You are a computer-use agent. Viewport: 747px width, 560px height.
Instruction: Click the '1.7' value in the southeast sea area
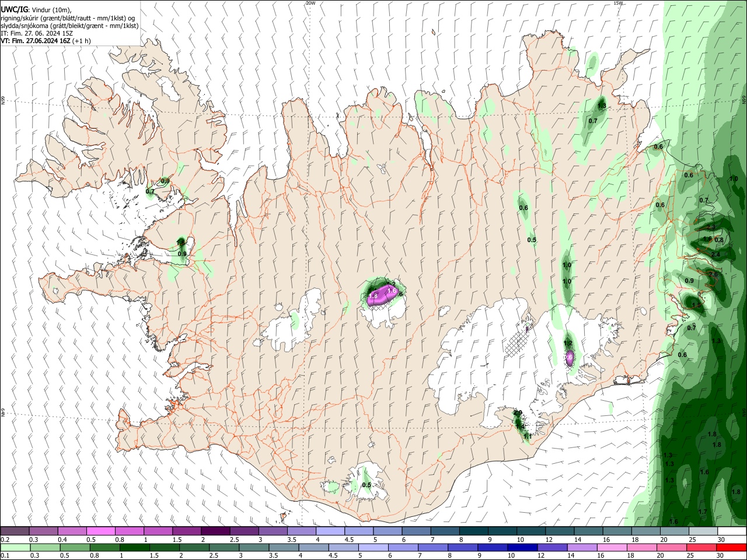703,512
